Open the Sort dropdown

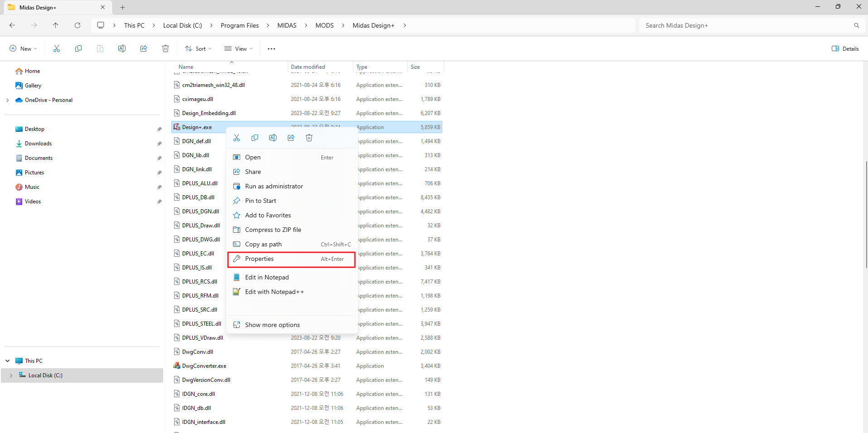[198, 48]
